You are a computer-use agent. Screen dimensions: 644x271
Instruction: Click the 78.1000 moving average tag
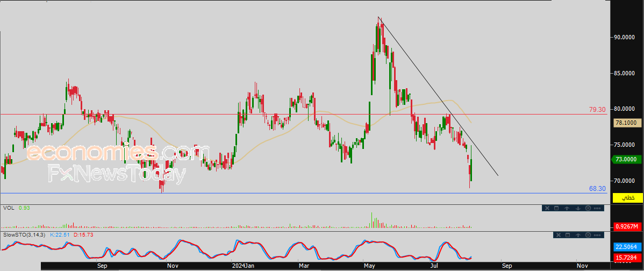626,123
